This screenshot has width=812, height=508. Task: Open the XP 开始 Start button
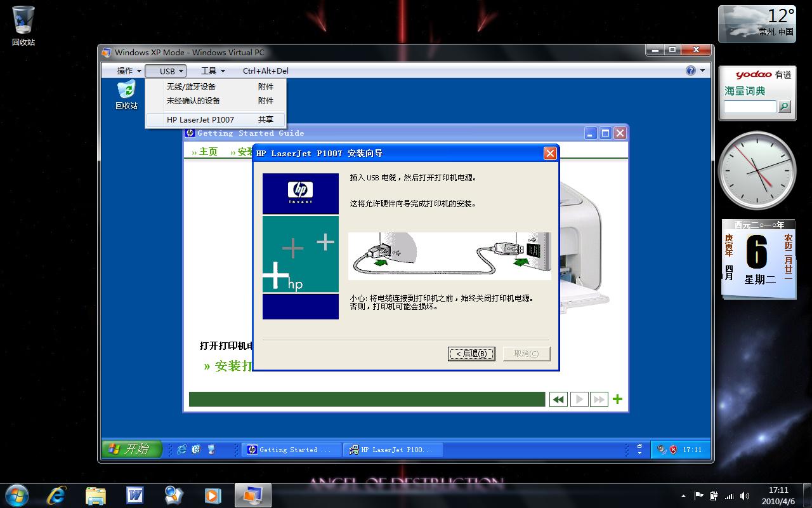click(x=132, y=449)
